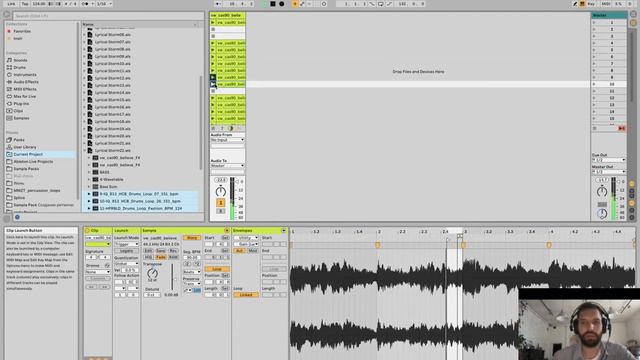Screen dimensions: 640x360
Task: Toggle the MIDI map mode switch
Action: pyautogui.click(x=606, y=4)
